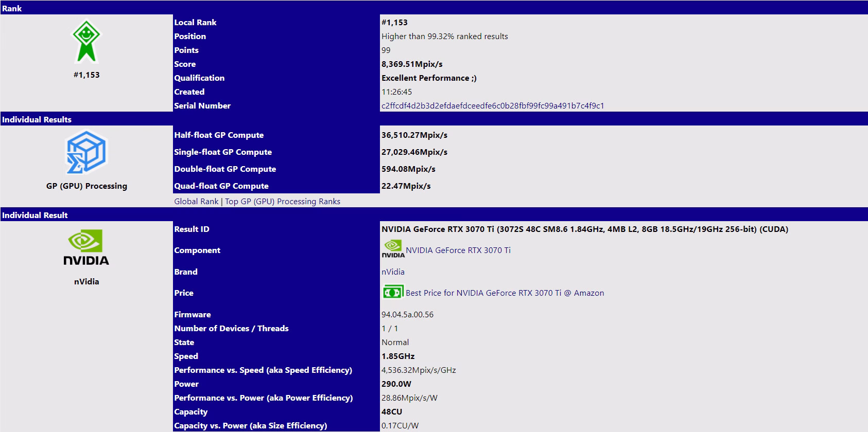Click the Quad-float GP Compute label

pos(221,186)
